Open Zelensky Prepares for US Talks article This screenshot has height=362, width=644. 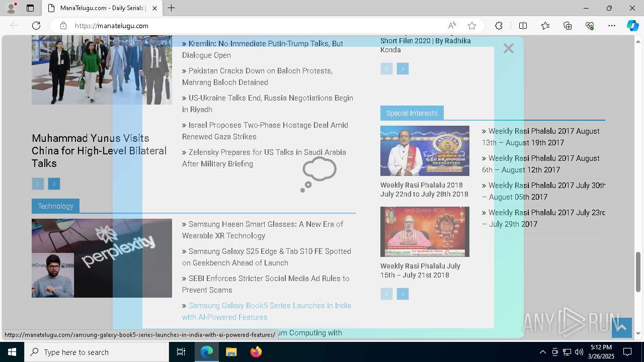pyautogui.click(x=264, y=158)
